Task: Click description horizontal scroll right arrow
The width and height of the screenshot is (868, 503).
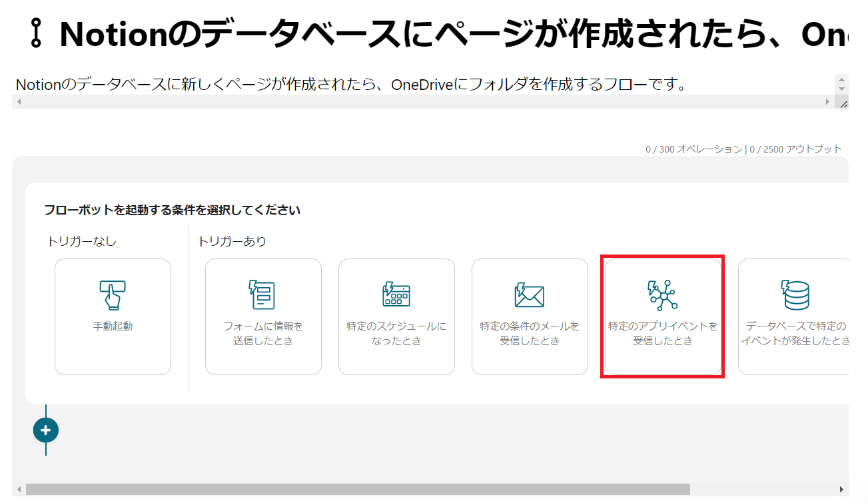Action: (x=828, y=102)
